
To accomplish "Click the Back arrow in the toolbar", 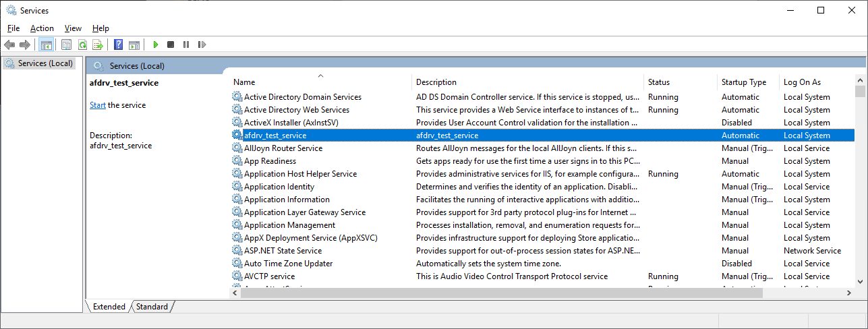I will (x=9, y=44).
